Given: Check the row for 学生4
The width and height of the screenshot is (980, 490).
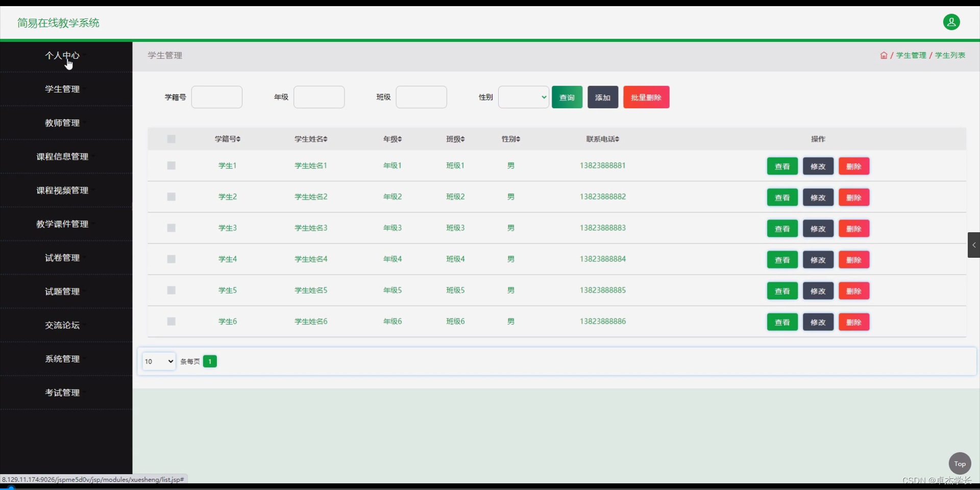Looking at the screenshot, I should [171, 259].
